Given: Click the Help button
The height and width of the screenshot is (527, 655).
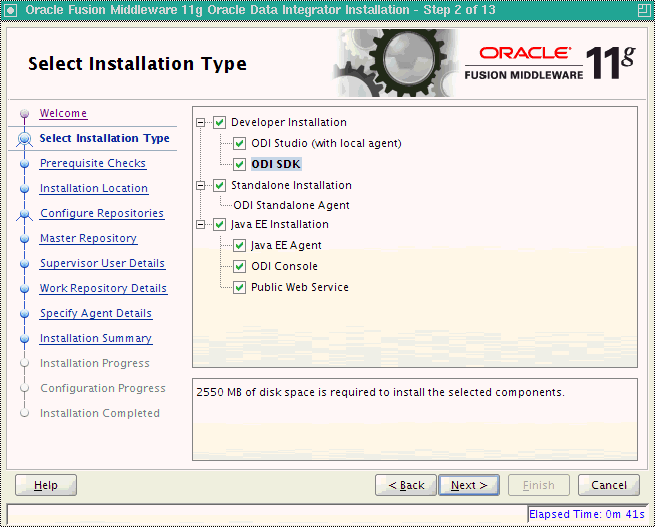Looking at the screenshot, I should 46,485.
